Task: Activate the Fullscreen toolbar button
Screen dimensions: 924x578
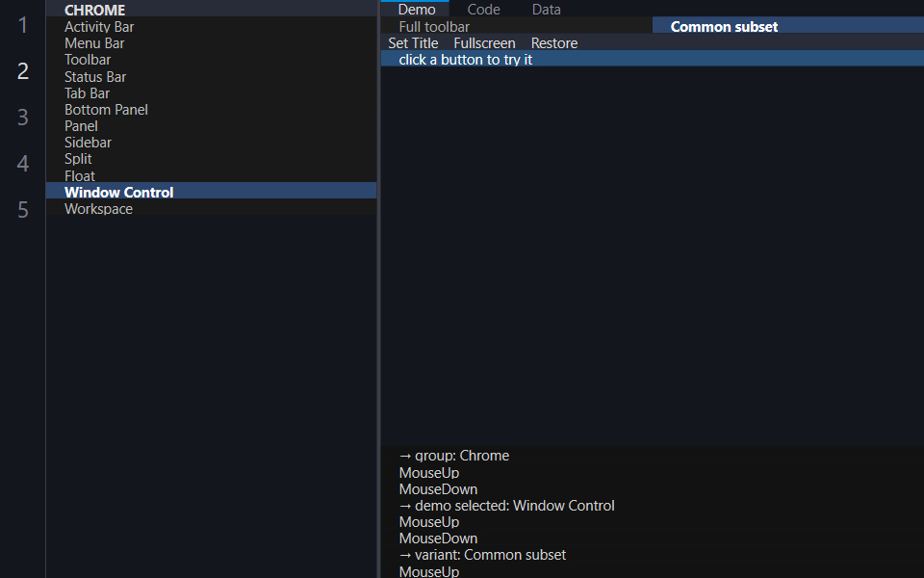Action: click(x=484, y=43)
